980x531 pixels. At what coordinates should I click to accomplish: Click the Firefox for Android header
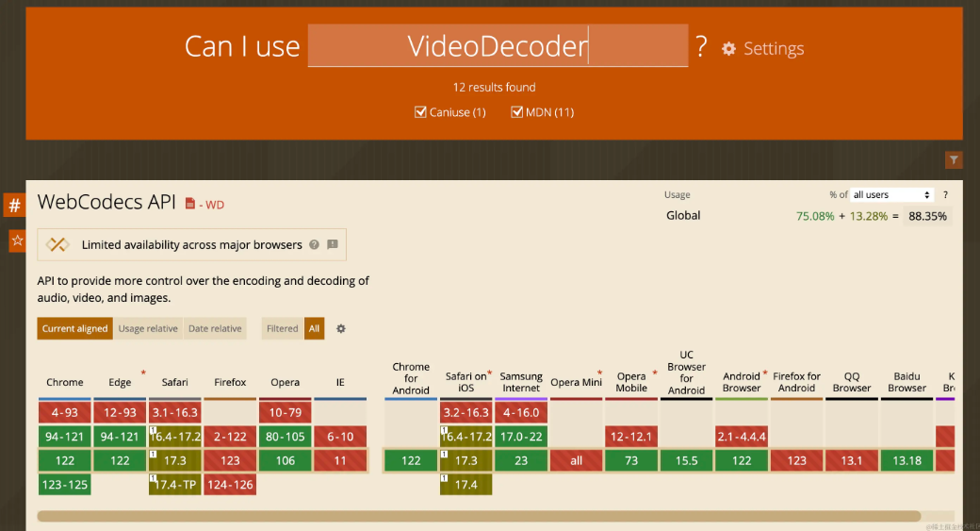797,382
